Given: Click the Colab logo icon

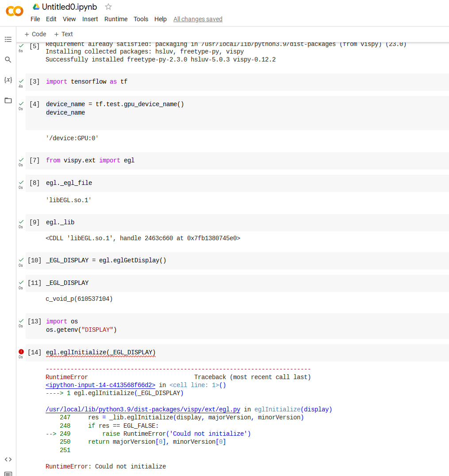Looking at the screenshot, I should point(15,11).
